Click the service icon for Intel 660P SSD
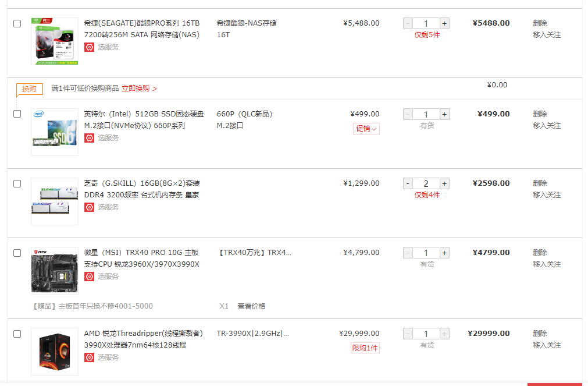The height and width of the screenshot is (386, 588). pos(89,138)
